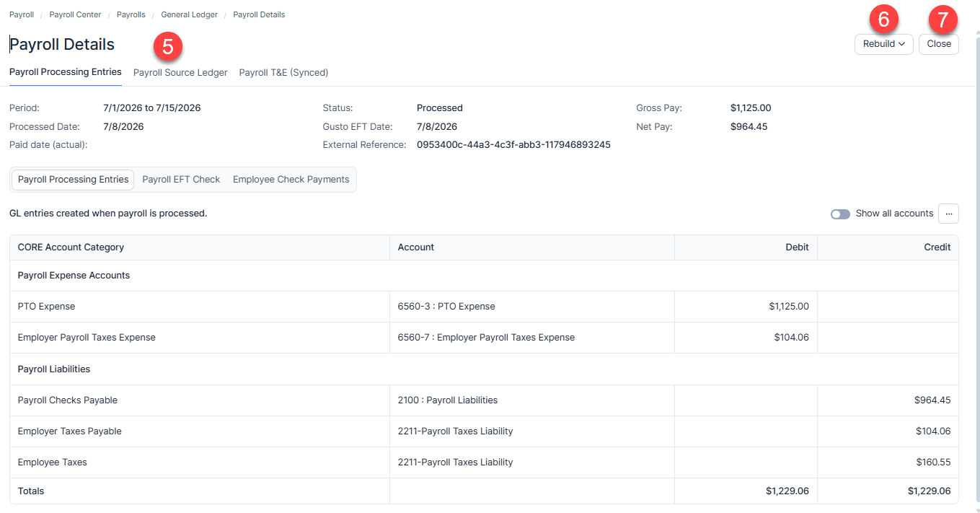Open Payroll Center breadcrumb
Image resolution: width=980 pixels, height=513 pixels.
[75, 14]
